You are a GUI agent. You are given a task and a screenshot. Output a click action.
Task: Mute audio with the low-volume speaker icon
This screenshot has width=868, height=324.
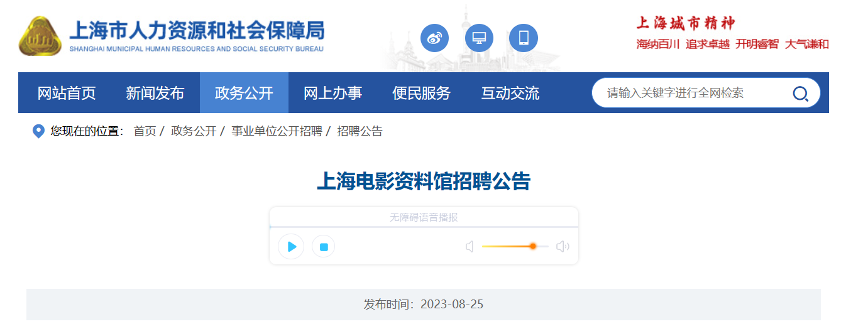tap(470, 247)
